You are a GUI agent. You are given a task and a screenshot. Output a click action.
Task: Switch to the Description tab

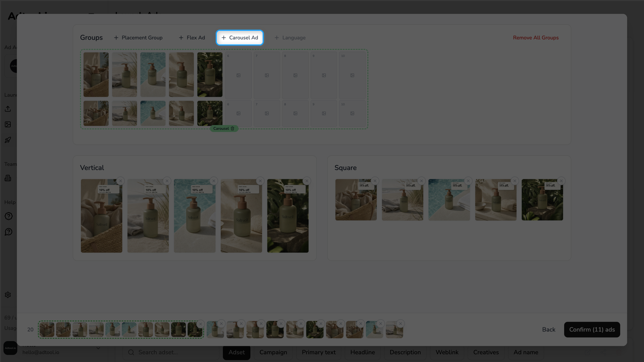coord(405,352)
